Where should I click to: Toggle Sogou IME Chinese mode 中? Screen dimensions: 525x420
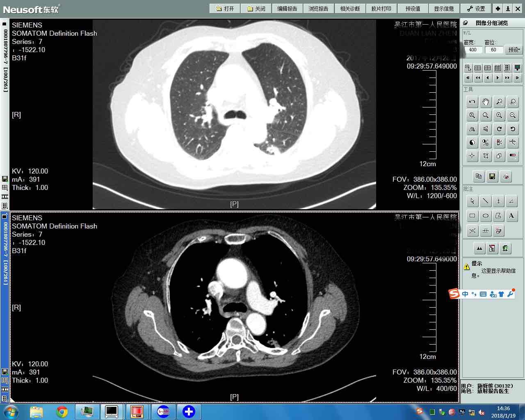[x=465, y=294]
